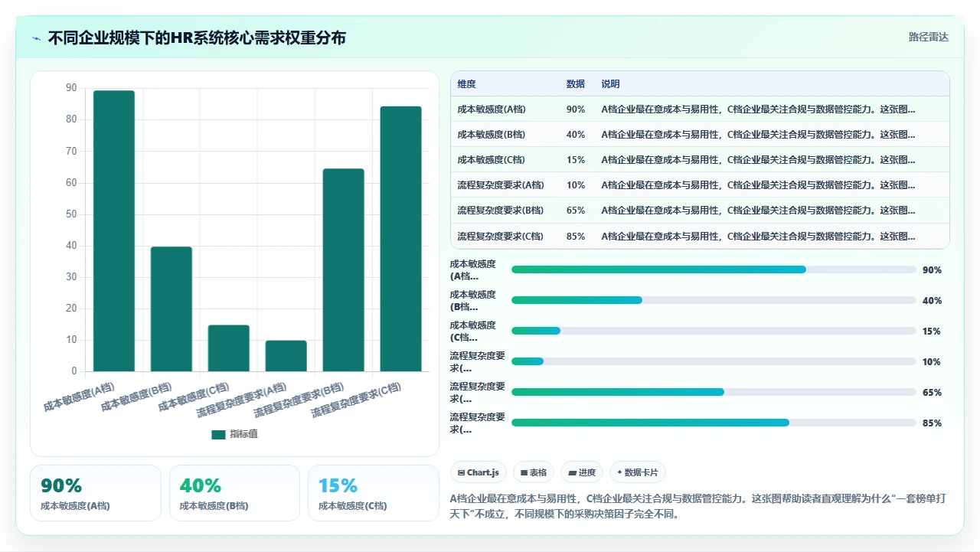This screenshot has height=552, width=980.
Task: Click the 流程复杂度要求(B档) chart bar
Action: tap(344, 270)
